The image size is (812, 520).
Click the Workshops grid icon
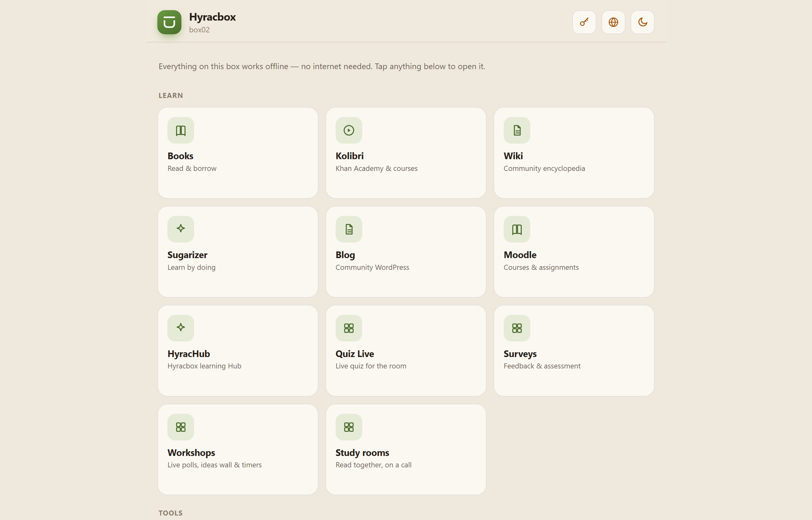(181, 427)
